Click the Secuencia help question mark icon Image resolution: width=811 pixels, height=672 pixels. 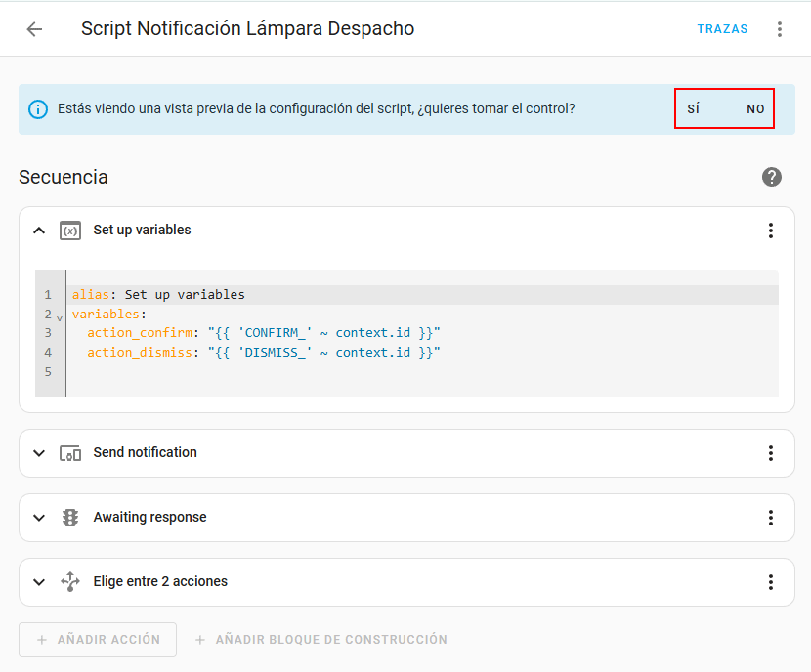coord(771,177)
